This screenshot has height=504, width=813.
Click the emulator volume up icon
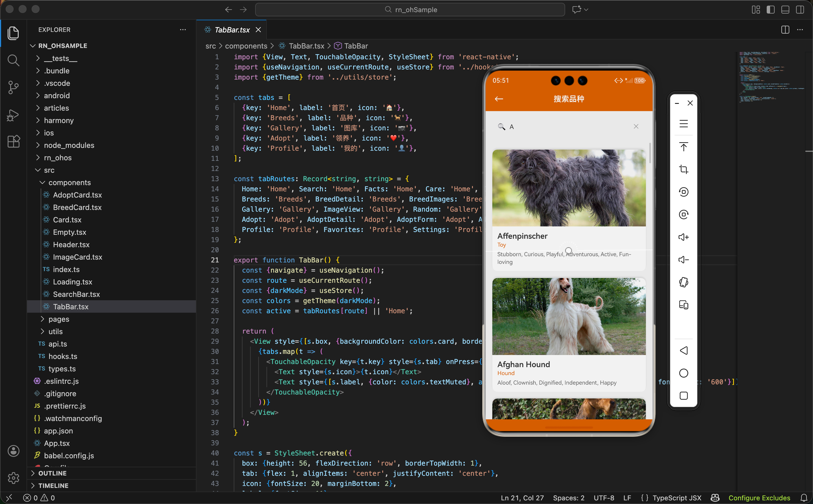click(683, 237)
